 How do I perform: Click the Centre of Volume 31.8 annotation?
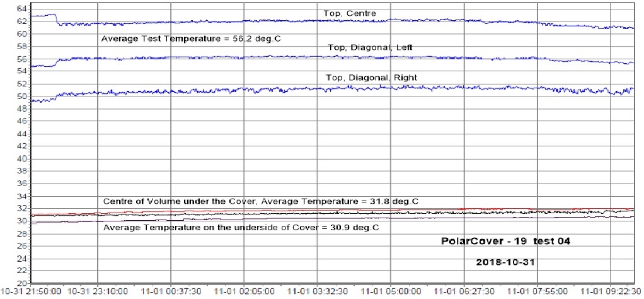261,201
